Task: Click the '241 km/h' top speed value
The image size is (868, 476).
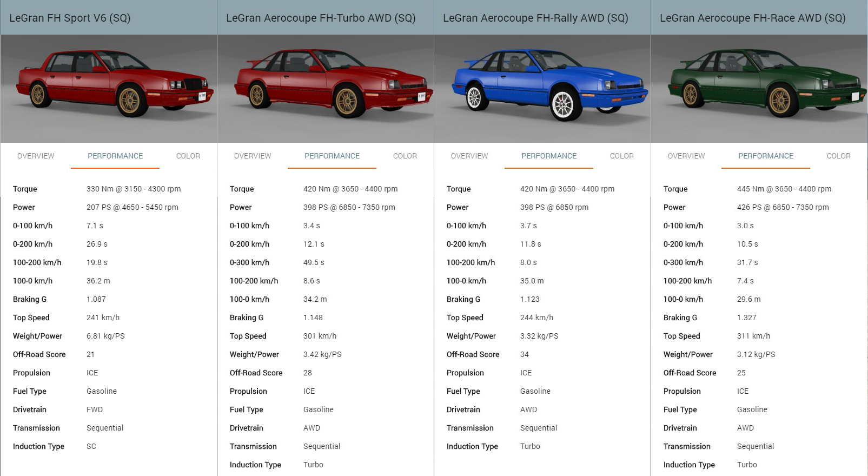Action: (103, 318)
